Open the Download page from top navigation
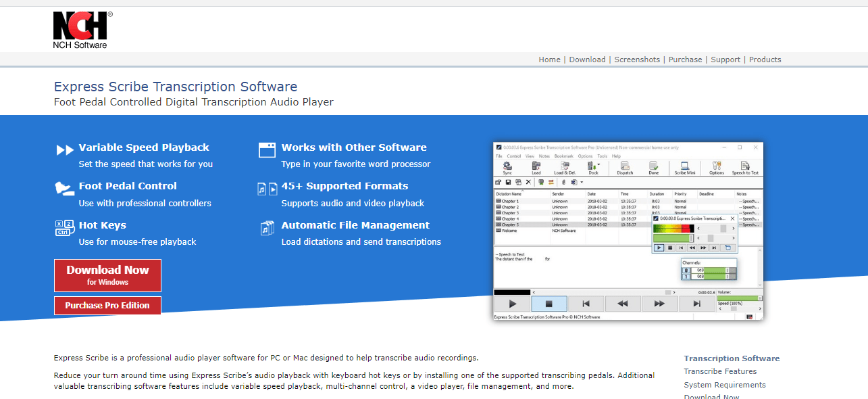This screenshot has height=399, width=868. 587,60
